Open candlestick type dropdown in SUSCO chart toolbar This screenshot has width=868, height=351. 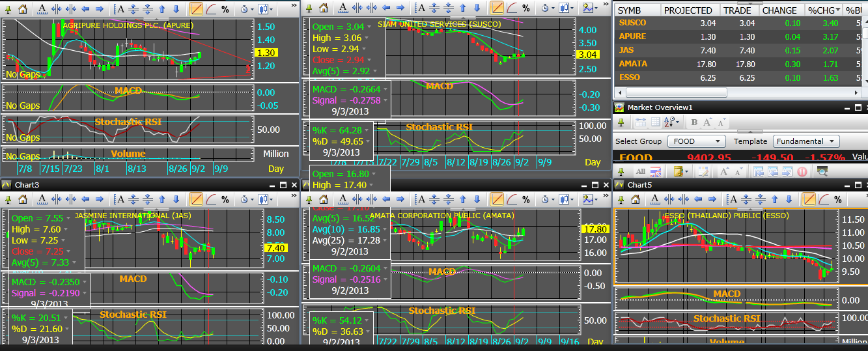point(565,8)
